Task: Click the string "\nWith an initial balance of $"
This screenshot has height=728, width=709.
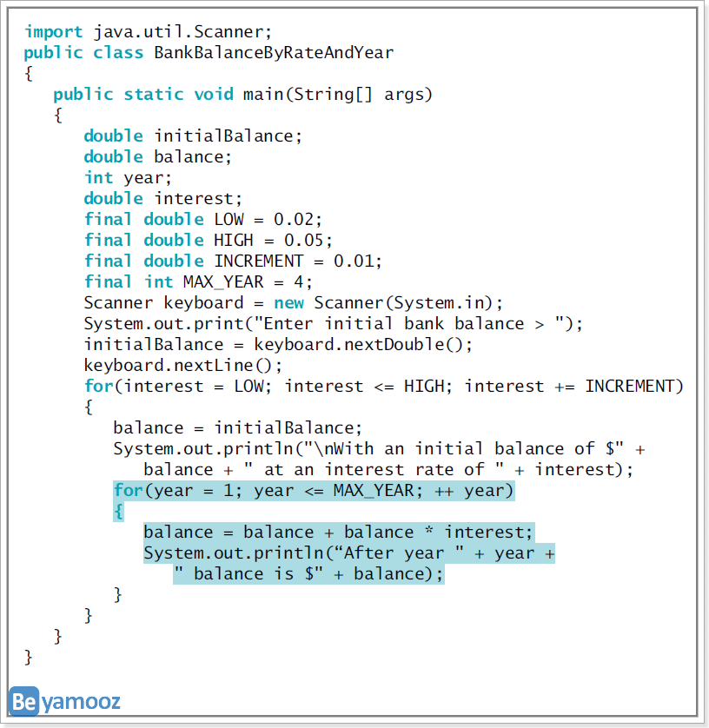Action: click(462, 448)
